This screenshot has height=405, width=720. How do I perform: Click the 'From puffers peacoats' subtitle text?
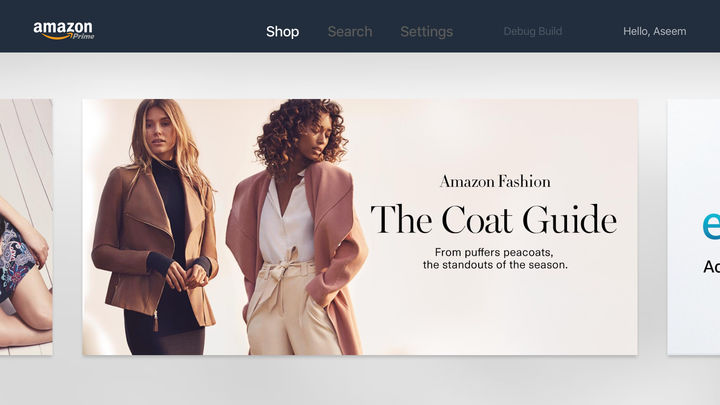point(494,252)
